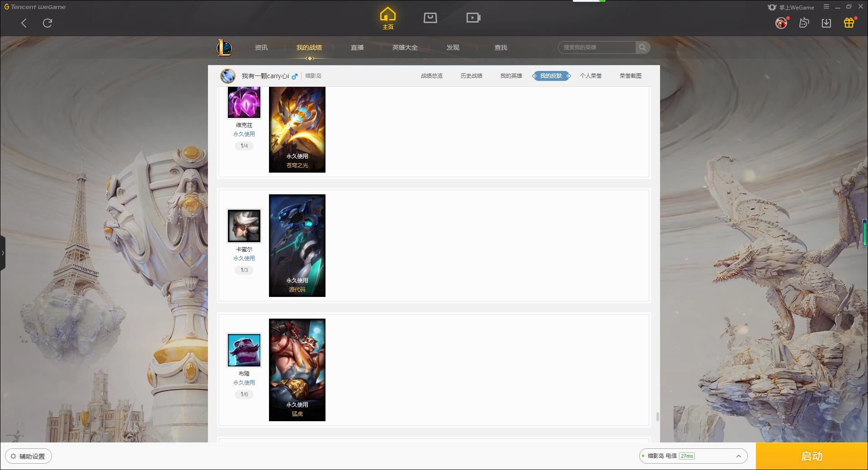The width and height of the screenshot is (868, 470).
Task: Open the share/activity icon beside avatar
Action: coord(804,23)
